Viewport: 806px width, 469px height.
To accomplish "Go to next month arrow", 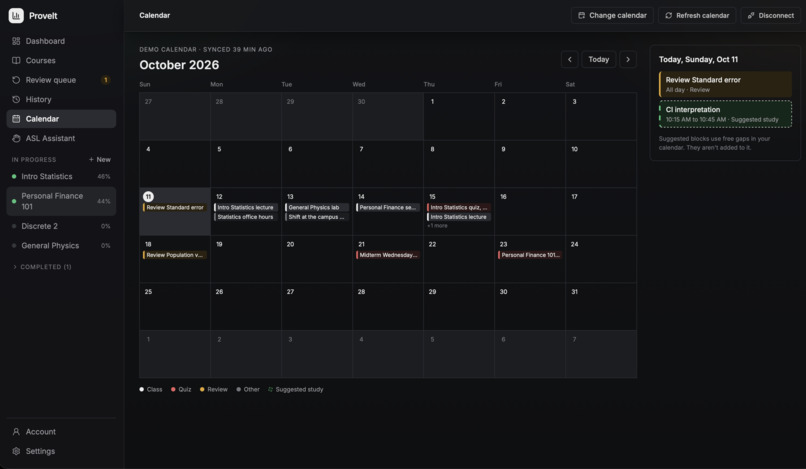I will click(x=628, y=59).
